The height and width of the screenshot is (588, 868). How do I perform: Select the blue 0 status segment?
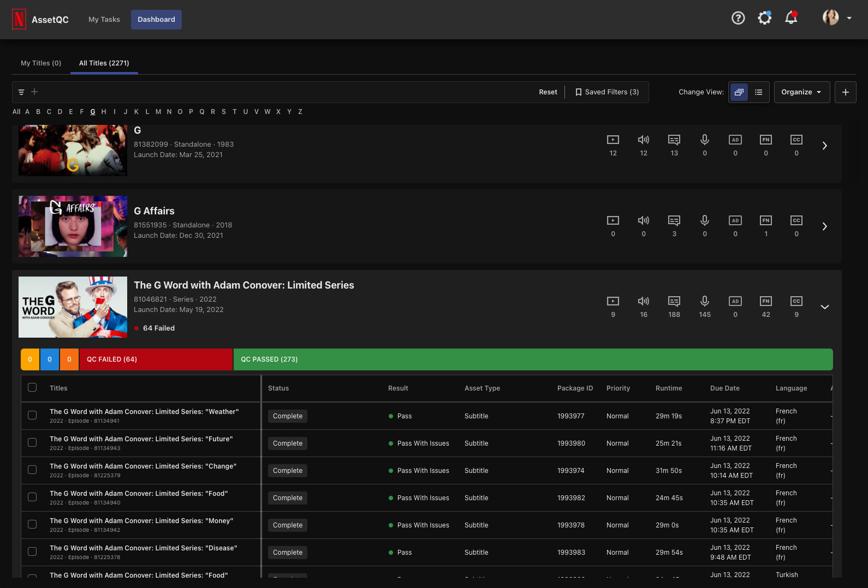50,359
